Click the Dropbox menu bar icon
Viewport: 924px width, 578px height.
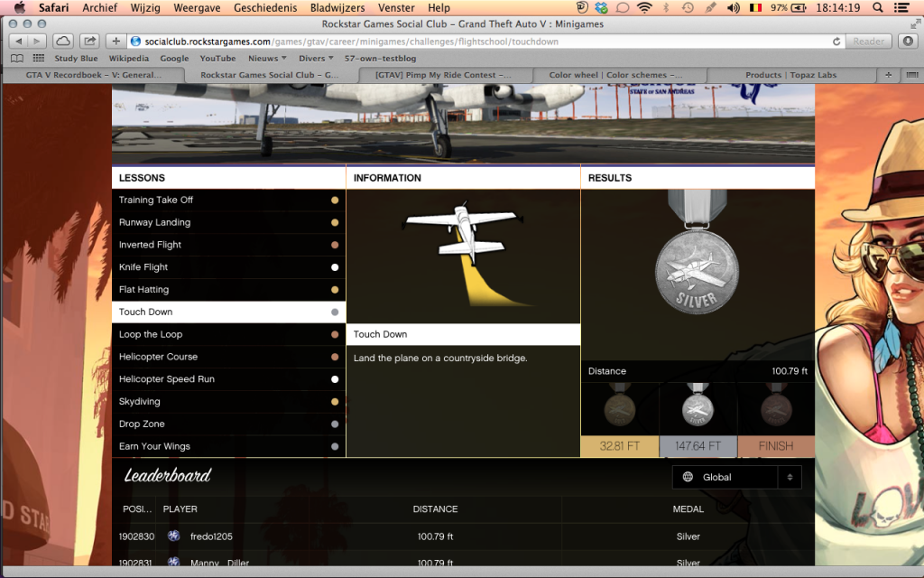coord(602,7)
